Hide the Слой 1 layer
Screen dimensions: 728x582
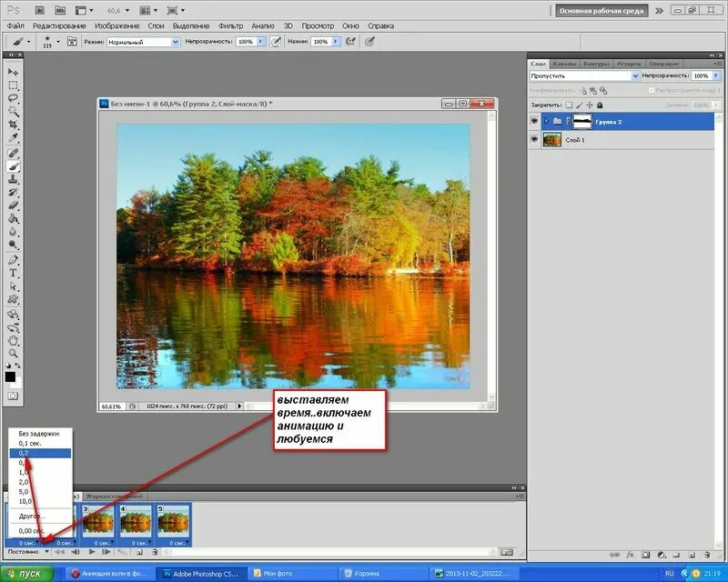click(x=534, y=139)
